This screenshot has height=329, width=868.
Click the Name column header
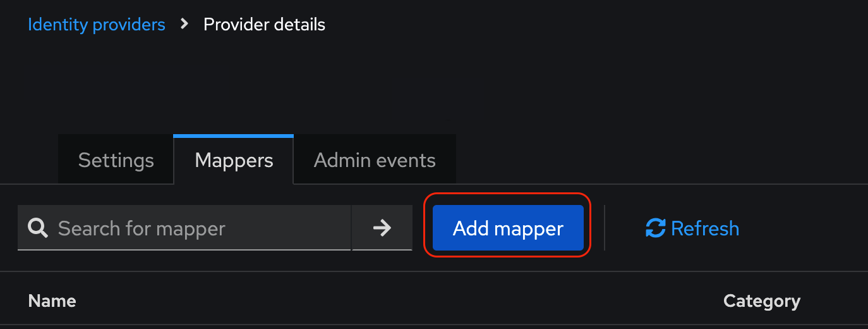click(x=52, y=301)
